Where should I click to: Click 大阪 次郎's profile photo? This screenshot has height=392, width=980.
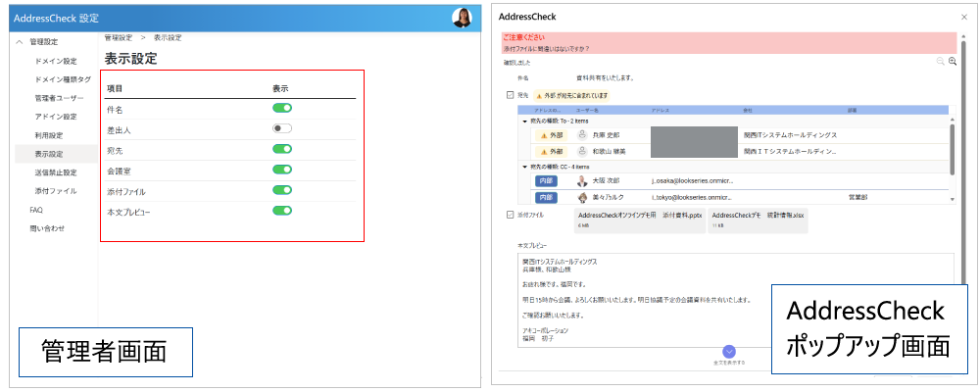coord(583,180)
